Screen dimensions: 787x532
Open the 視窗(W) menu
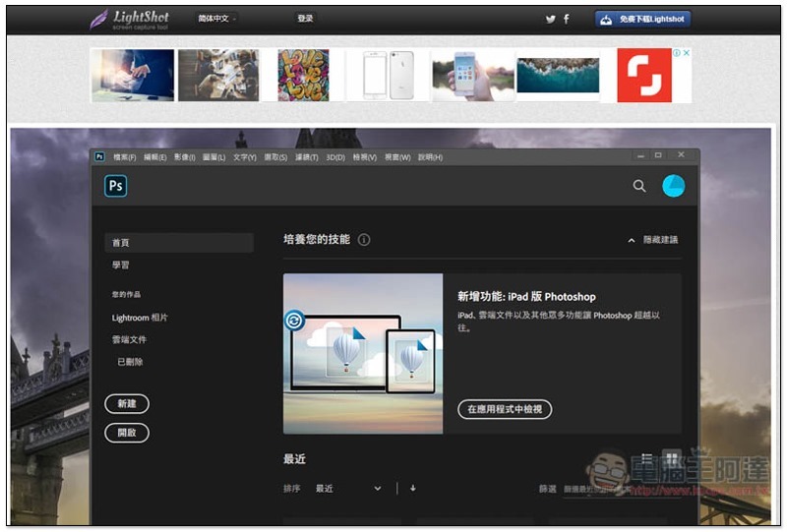point(397,157)
